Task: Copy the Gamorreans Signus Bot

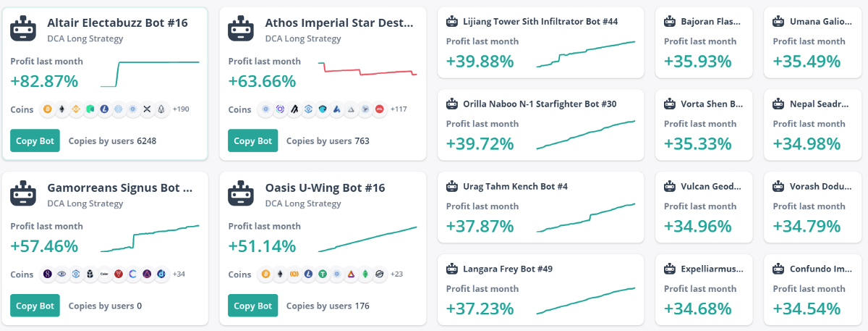Action: pyautogui.click(x=35, y=306)
